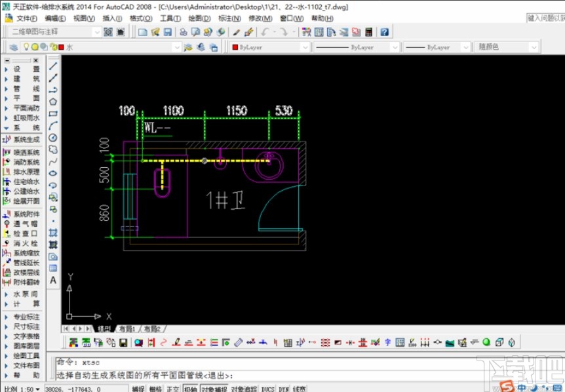This screenshot has width=565, height=392.
Task: Click the Save icon in the toolbar
Action: [168, 31]
